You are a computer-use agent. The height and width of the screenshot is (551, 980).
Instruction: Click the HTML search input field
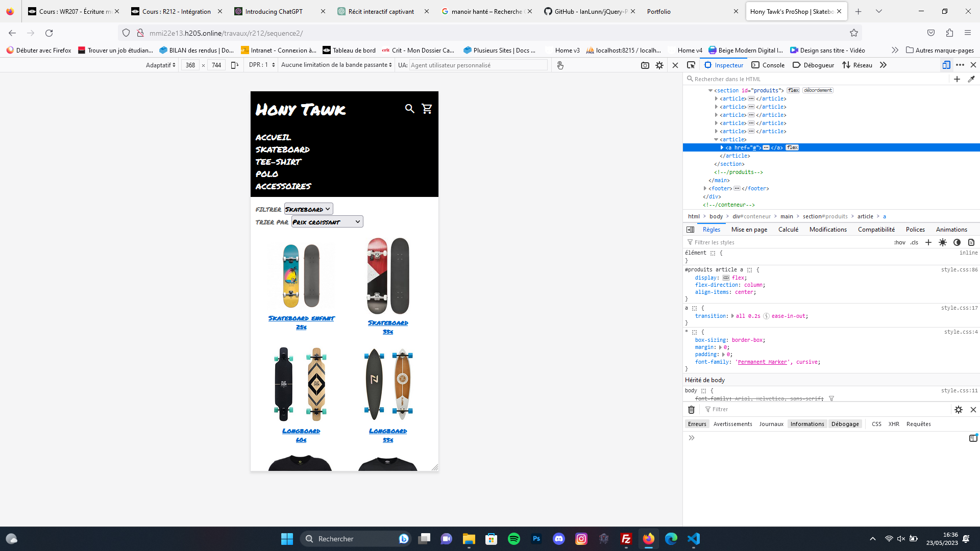[x=817, y=79]
